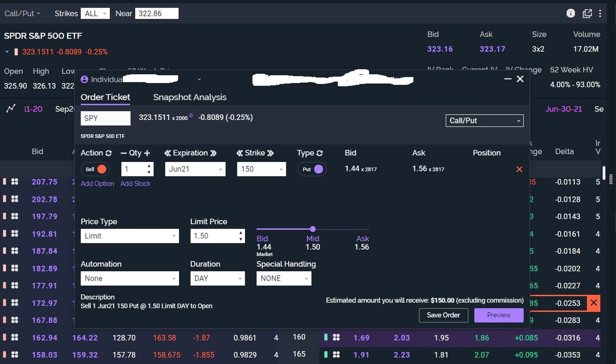
Task: Click the put-side grid icon beside strike 165
Action: (337, 355)
